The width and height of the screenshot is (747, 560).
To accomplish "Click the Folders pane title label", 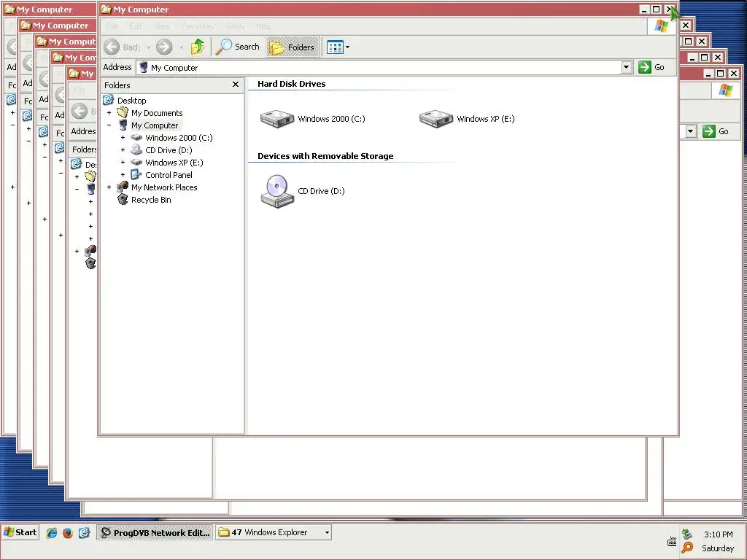I will (x=117, y=85).
